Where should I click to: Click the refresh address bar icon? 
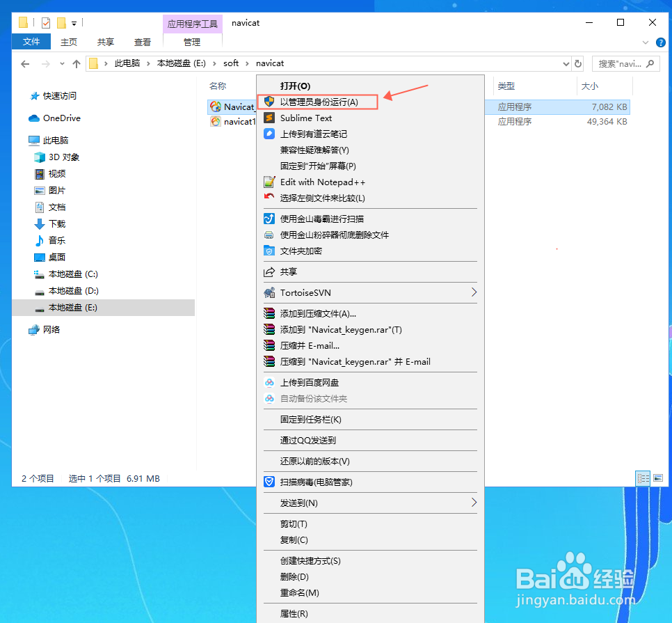tap(578, 63)
